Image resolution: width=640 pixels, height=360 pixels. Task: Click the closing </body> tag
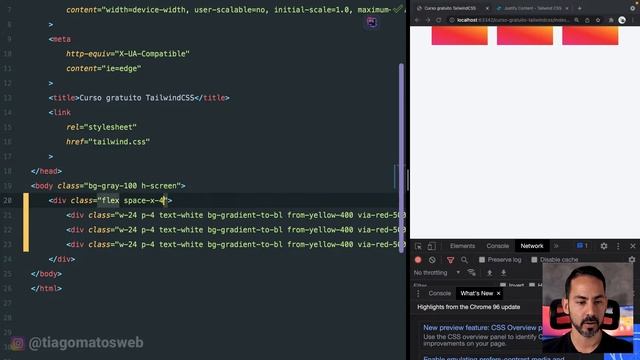[x=46, y=274]
